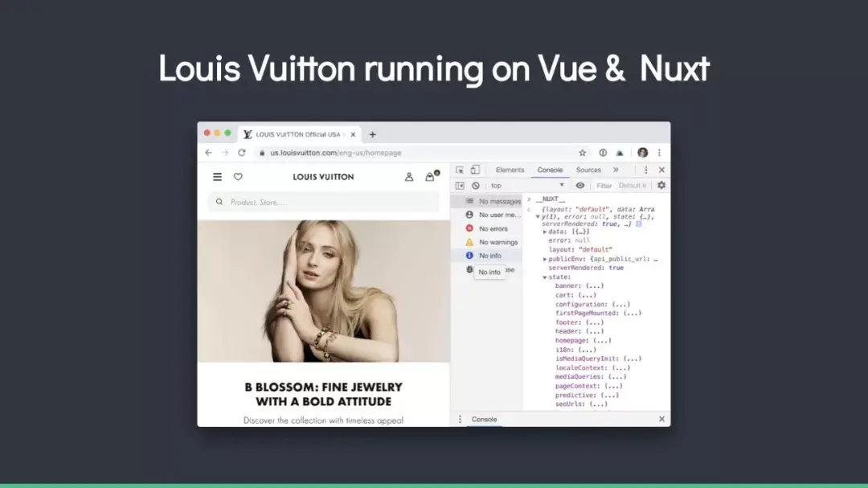The width and height of the screenshot is (868, 488).
Task: Click the Vue devtools extension icon
Action: coord(620,153)
